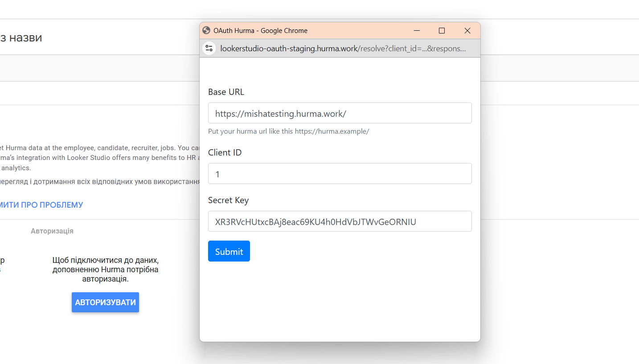The width and height of the screenshot is (639, 364).
Task: Click the АВТОРИЗУВАТИ button in Looker Studio
Action: tap(105, 303)
